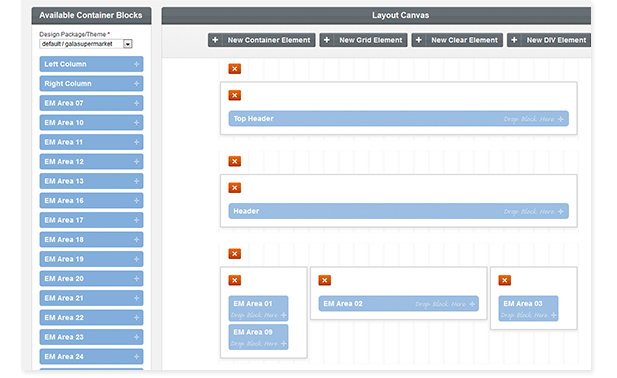Click plus icon on Right Column block
The height and width of the screenshot is (378, 617).
[x=136, y=84]
